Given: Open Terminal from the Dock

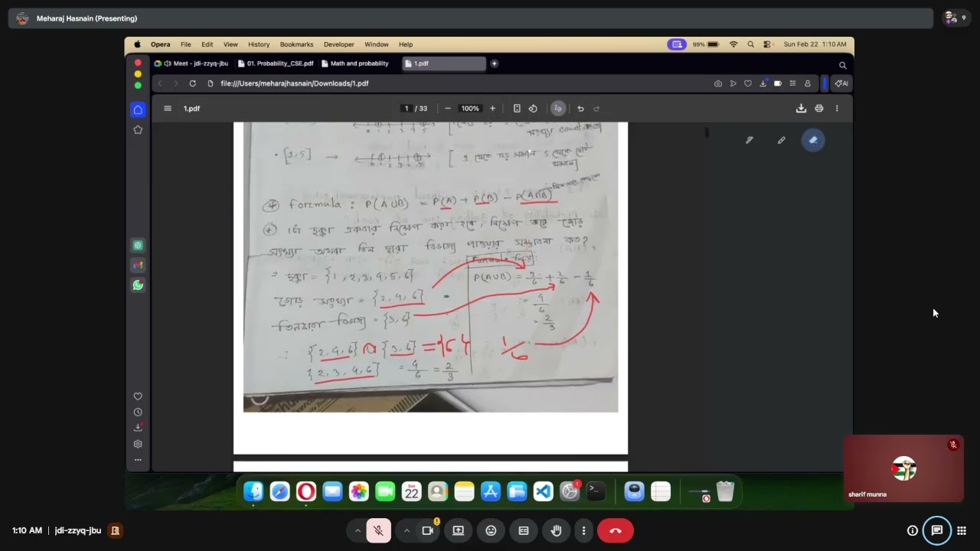Looking at the screenshot, I should [596, 491].
